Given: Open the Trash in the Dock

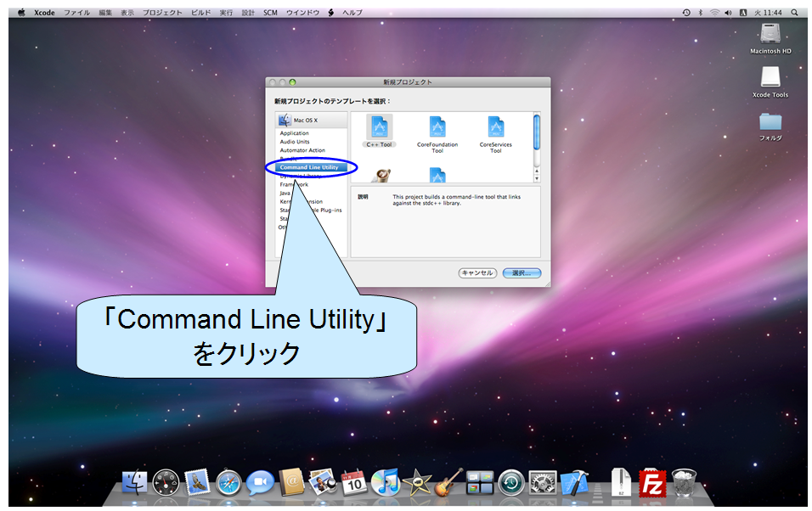Looking at the screenshot, I should [x=684, y=482].
